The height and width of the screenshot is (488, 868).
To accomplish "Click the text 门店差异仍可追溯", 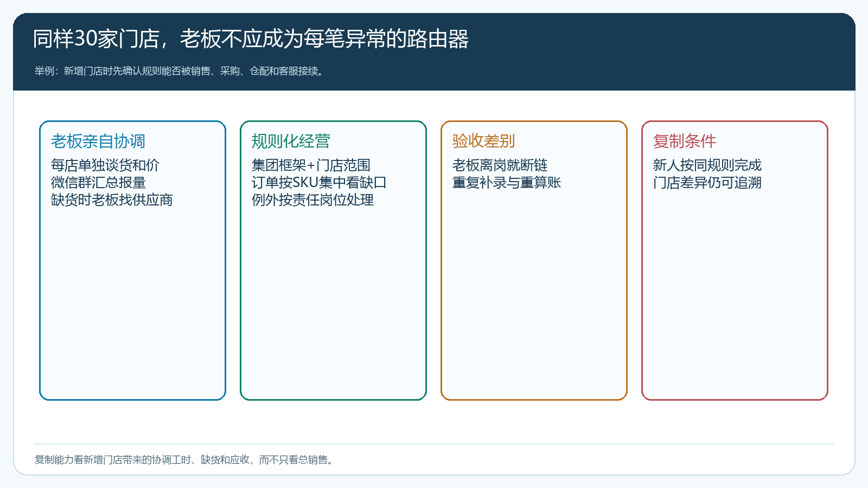I will click(707, 182).
